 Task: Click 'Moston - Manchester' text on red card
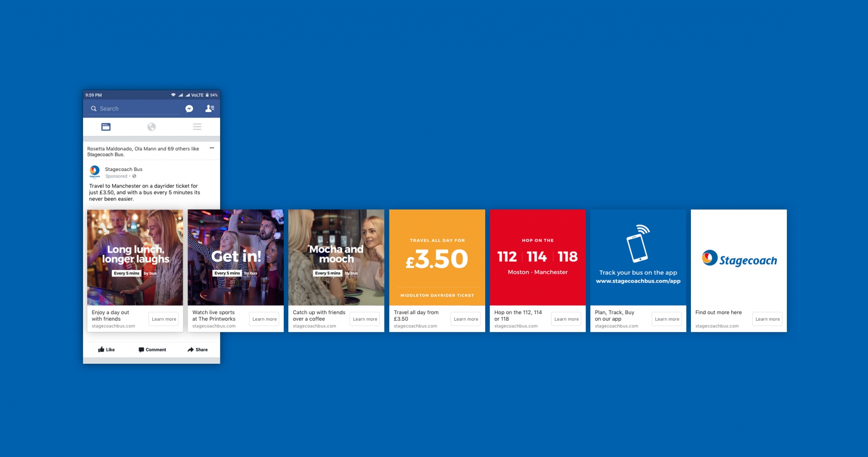click(x=538, y=272)
